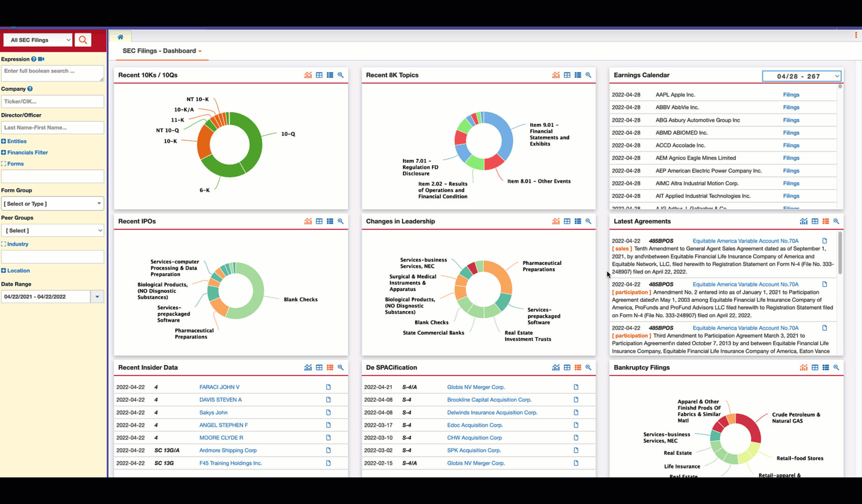
Task: Open chart view for Recent 10Ks / 10Qs panel
Action: coord(308,75)
